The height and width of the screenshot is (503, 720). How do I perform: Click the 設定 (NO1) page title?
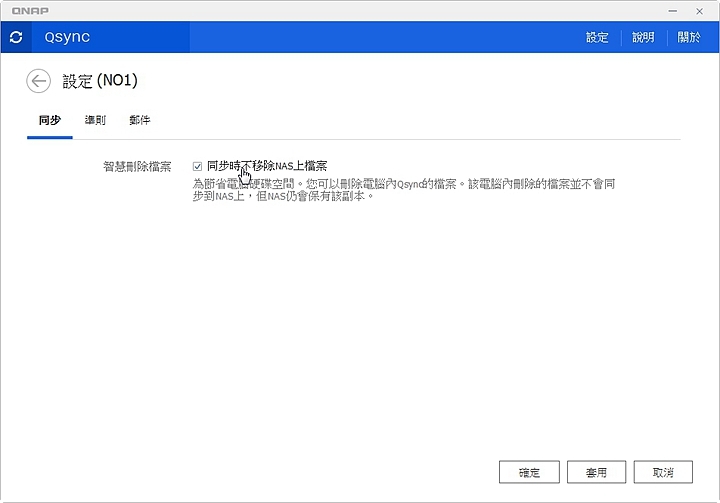point(100,81)
